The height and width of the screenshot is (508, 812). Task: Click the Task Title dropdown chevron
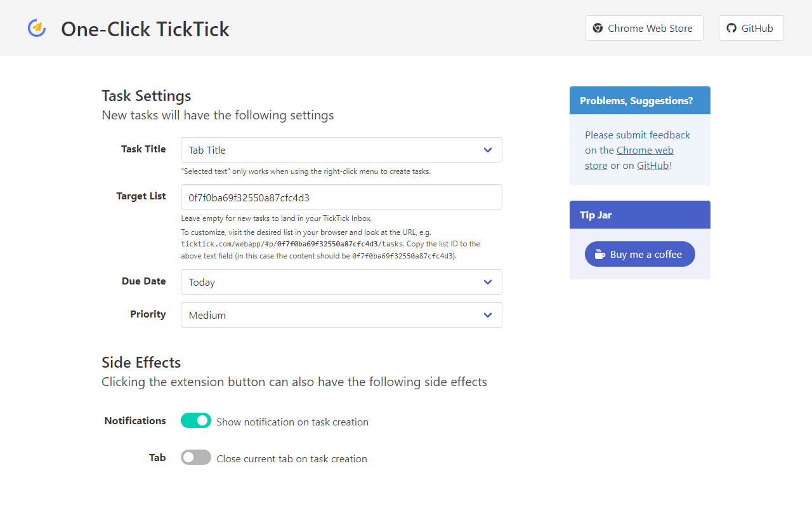pyautogui.click(x=488, y=150)
